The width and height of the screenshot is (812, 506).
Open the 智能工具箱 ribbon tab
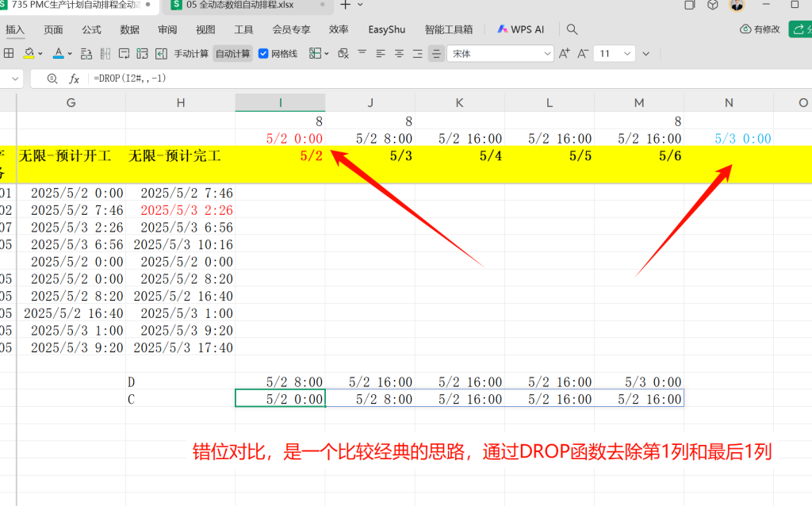click(449, 29)
